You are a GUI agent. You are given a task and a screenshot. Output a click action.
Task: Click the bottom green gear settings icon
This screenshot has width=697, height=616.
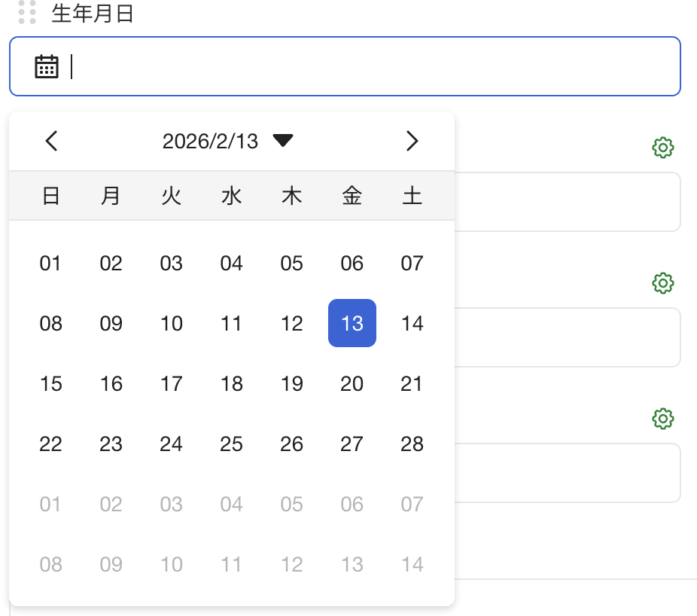[x=662, y=419]
